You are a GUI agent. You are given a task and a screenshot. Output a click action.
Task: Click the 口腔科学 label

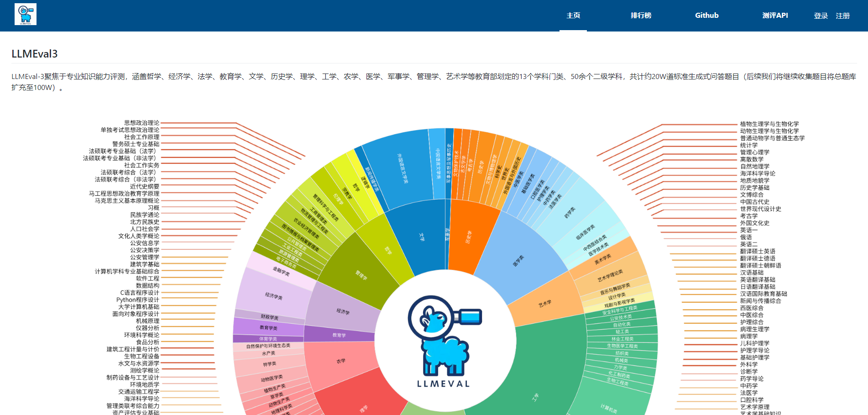[752, 400]
